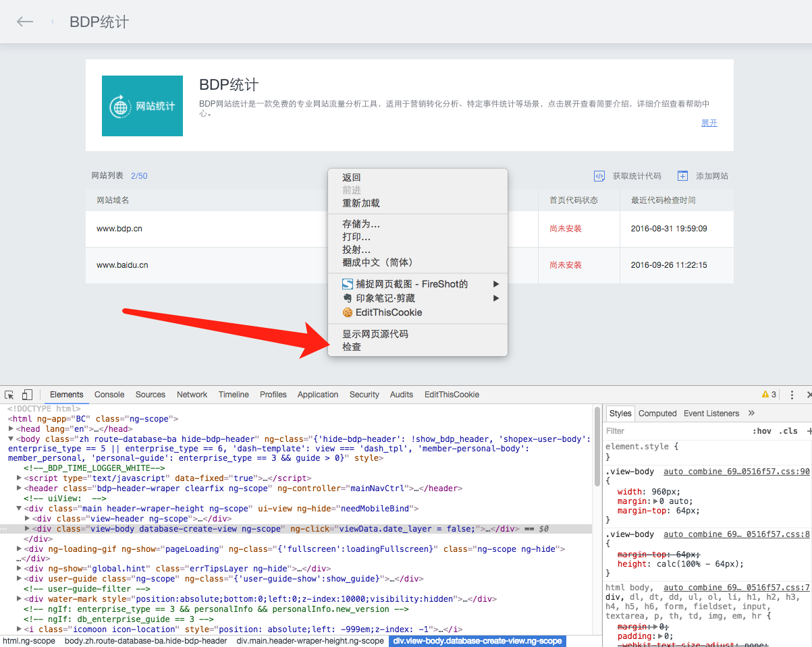This screenshot has height=647, width=812.
Task: Collapse the div main header-wraper-height node
Action: pos(19,509)
